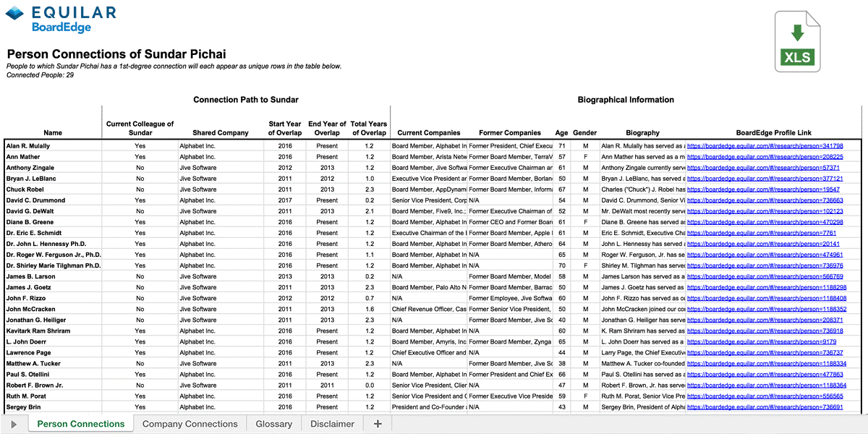This screenshot has height=434, width=868.
Task: Click the name cell John McCracken
Action: click(x=53, y=310)
